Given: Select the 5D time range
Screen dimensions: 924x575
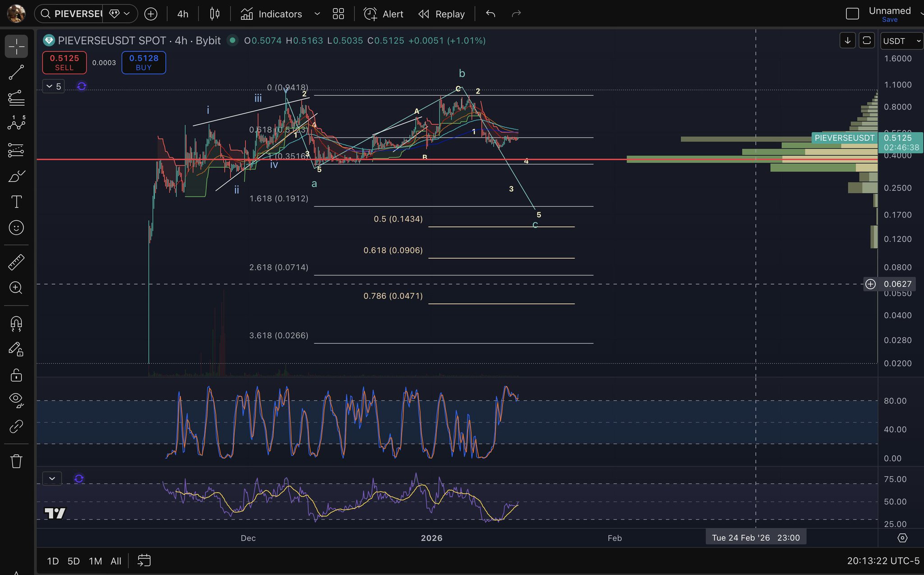Looking at the screenshot, I should (74, 561).
